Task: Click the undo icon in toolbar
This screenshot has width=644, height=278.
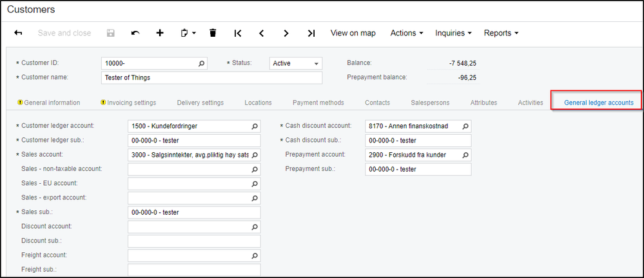Action: pyautogui.click(x=135, y=33)
